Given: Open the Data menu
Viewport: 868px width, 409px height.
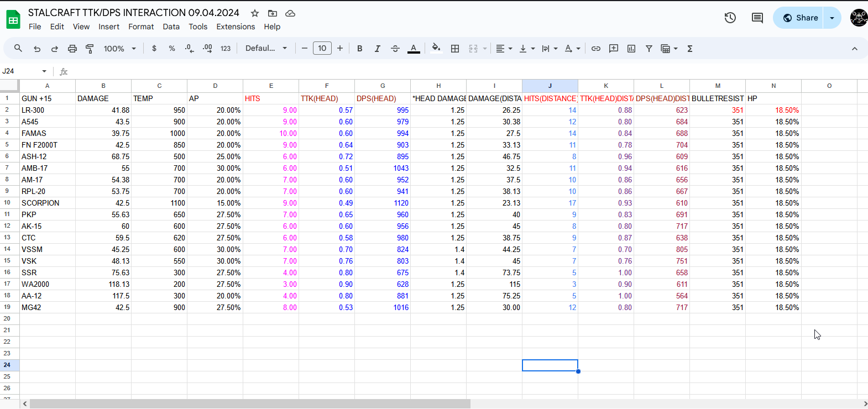Looking at the screenshot, I should [x=171, y=27].
